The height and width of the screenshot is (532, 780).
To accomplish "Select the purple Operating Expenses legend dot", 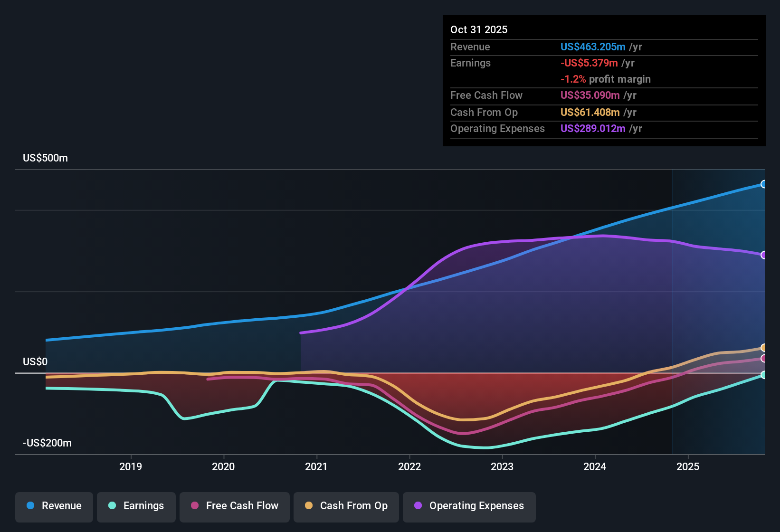I will (418, 506).
